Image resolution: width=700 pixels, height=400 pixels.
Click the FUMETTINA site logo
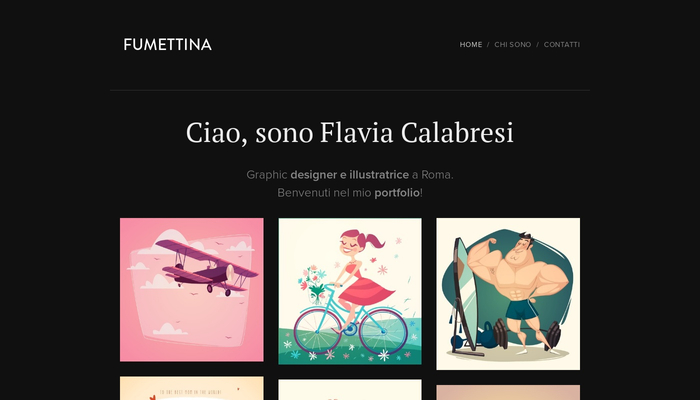point(167,45)
